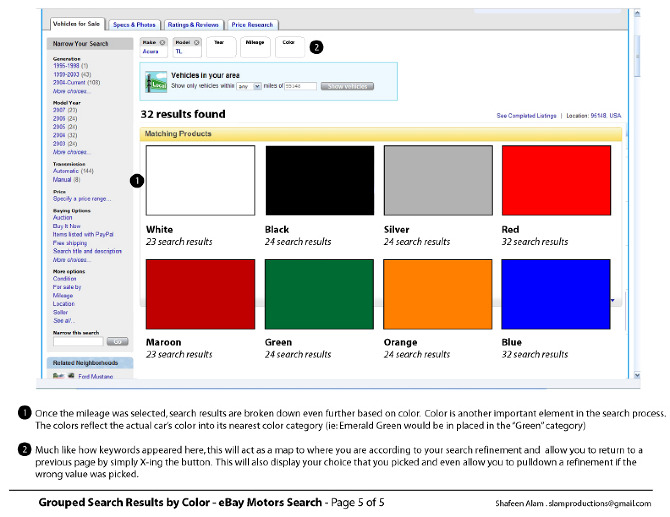Click the See all link
Screen dimensions: 670x517
click(x=64, y=320)
